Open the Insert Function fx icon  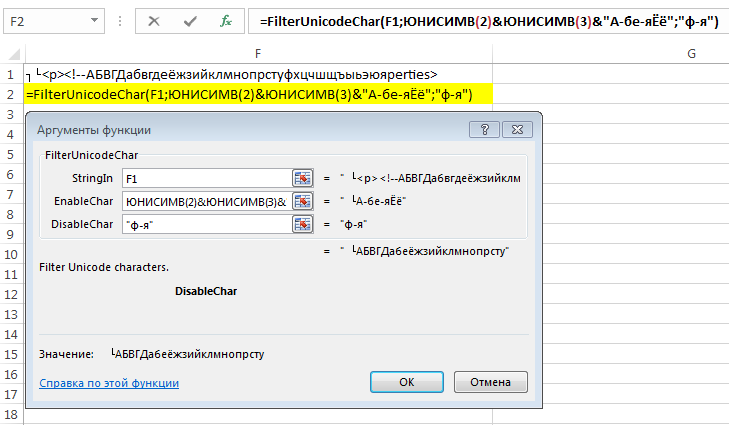pyautogui.click(x=226, y=21)
